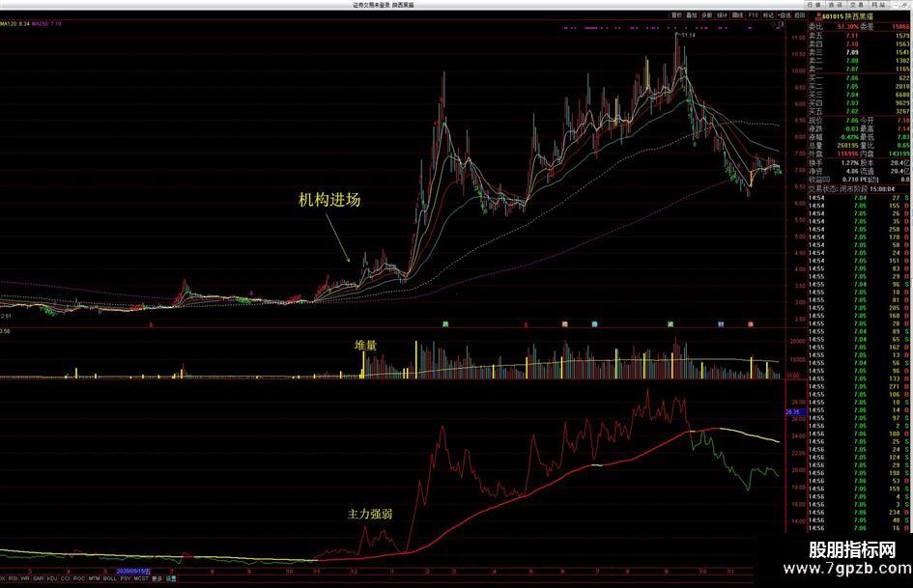Click the 卖五 ask price row
Image resolution: width=913 pixels, height=588 pixels.
(x=859, y=36)
